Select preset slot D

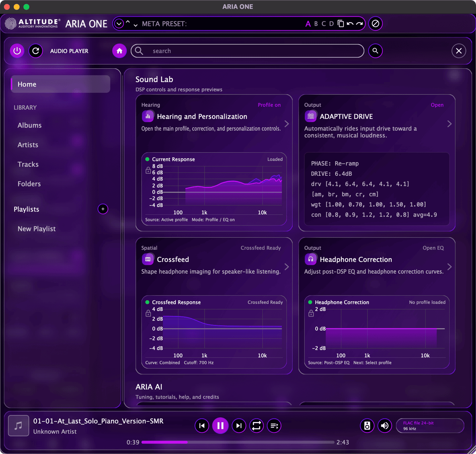click(x=331, y=24)
